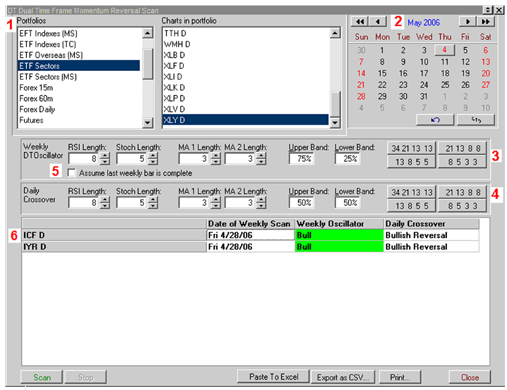
Task: Go to previous month in calendar
Action: tap(378, 22)
